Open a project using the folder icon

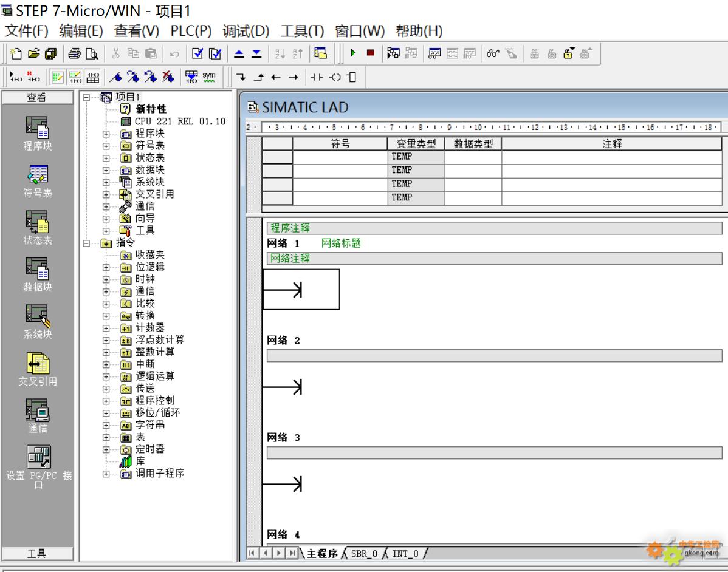point(33,53)
